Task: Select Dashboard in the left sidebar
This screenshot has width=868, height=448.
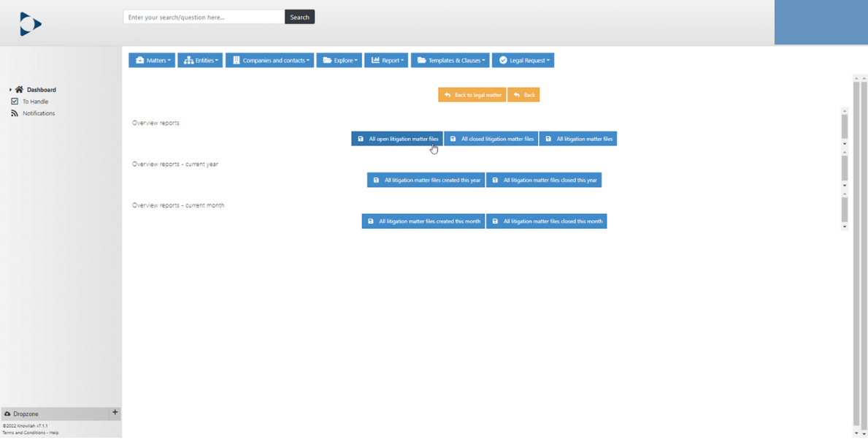Action: tap(40, 89)
